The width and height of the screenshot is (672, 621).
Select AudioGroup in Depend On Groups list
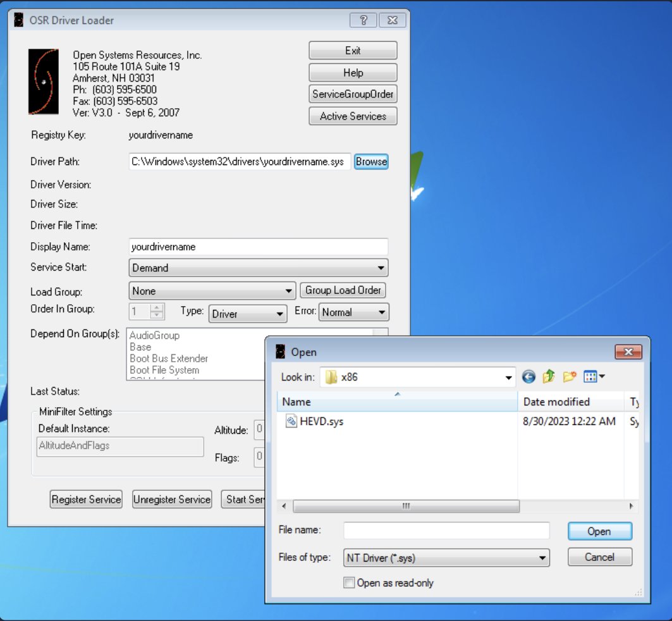154,336
